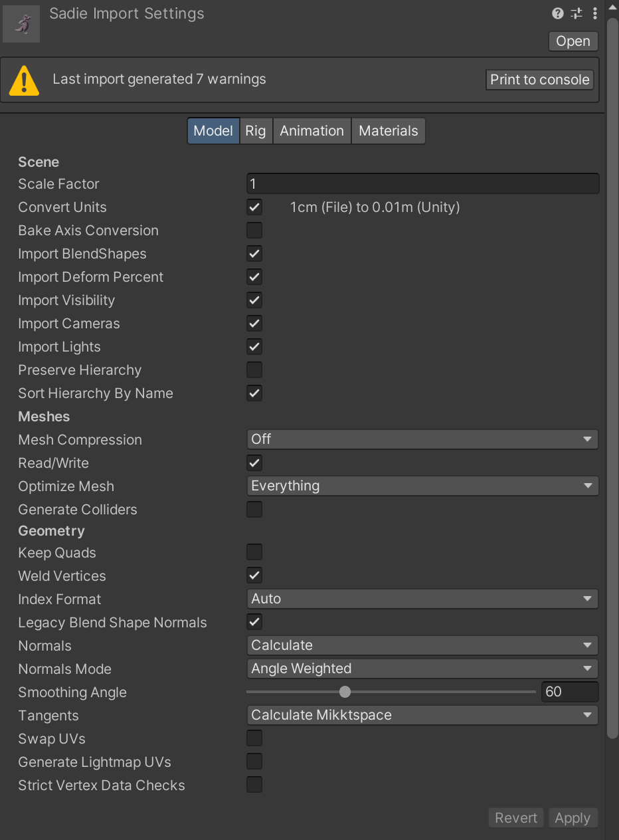Click the yellow warning triangle icon

coord(25,80)
